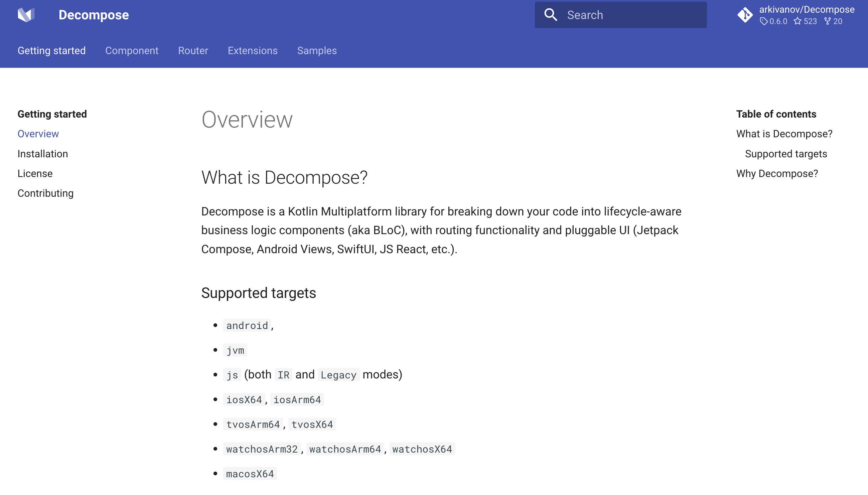Jump to What is Decompose? section
868x495 pixels.
tap(784, 134)
